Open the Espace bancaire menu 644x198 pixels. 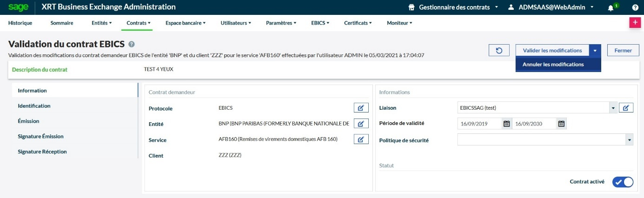(186, 23)
